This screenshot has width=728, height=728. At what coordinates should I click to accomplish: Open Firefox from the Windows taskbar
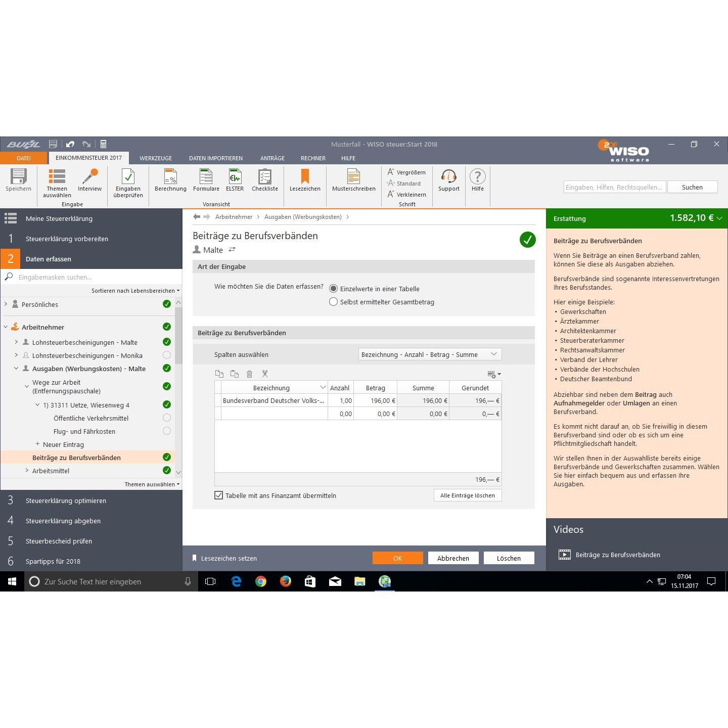pos(286,581)
